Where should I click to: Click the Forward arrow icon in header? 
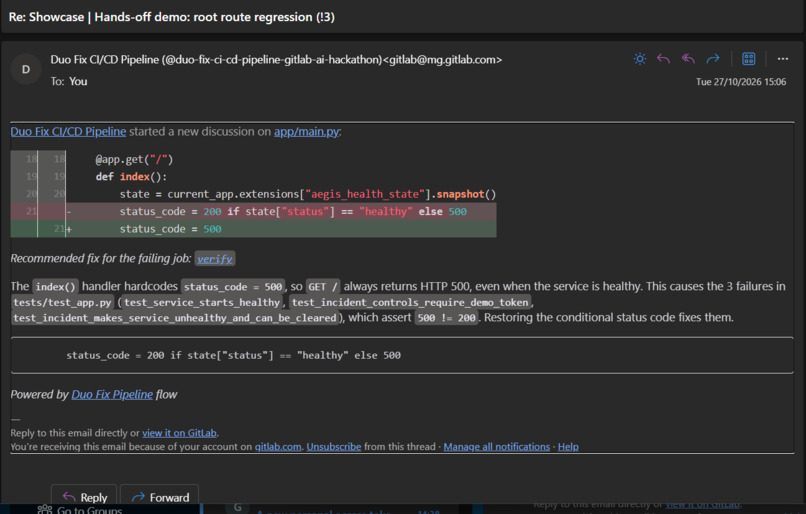tap(713, 59)
